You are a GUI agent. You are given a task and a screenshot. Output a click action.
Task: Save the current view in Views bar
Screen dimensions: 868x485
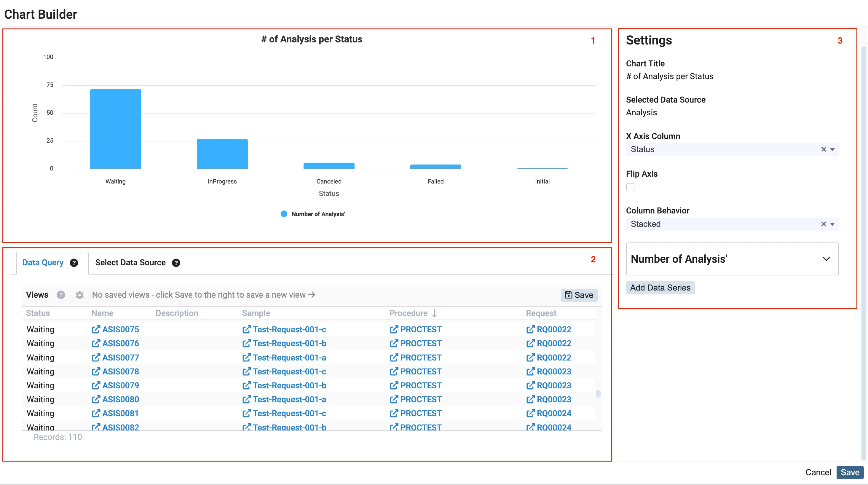tap(579, 295)
